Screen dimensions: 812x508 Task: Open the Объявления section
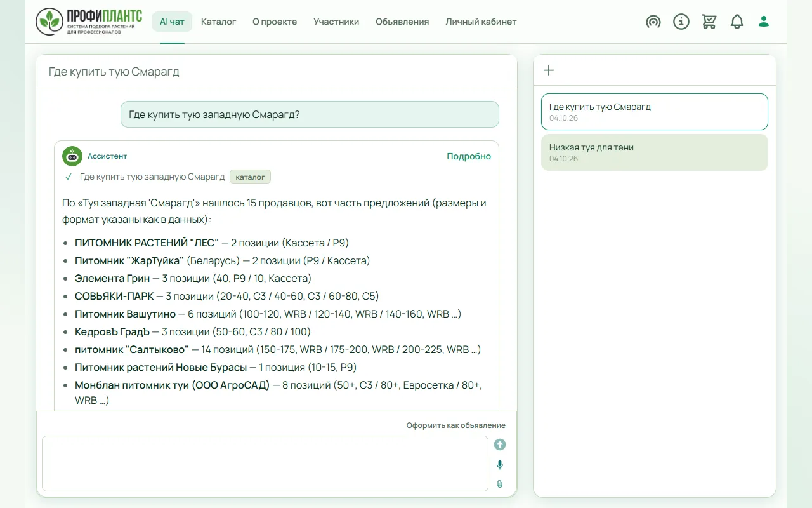pyautogui.click(x=402, y=22)
